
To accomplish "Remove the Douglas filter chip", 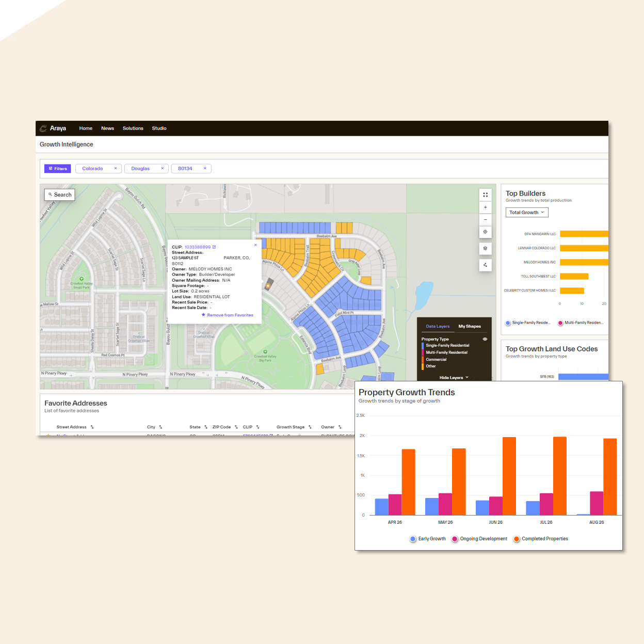I will [x=163, y=169].
